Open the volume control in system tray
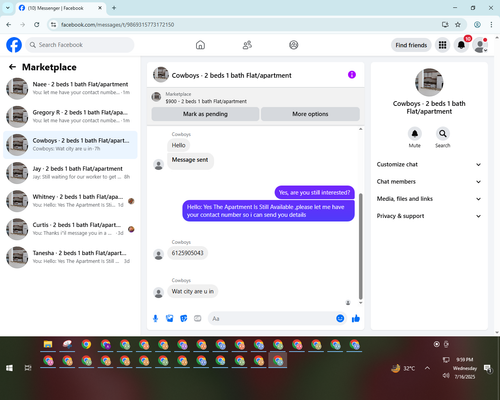 tap(446, 376)
